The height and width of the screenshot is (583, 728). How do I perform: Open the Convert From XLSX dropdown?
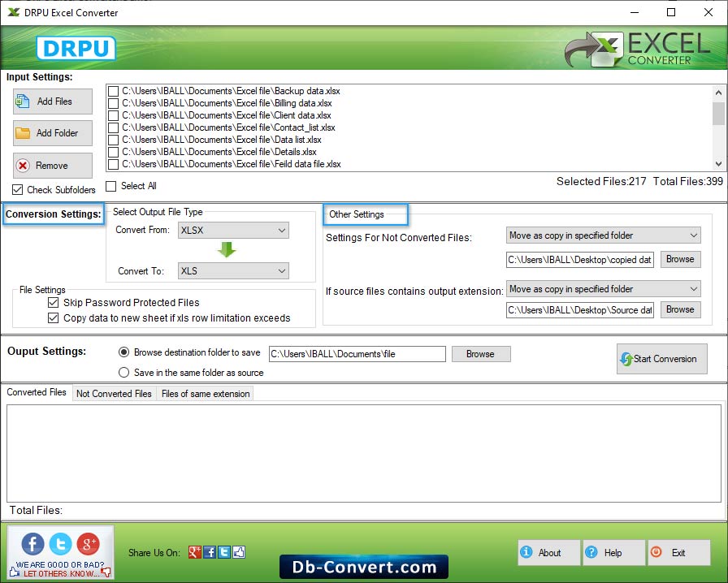(233, 231)
